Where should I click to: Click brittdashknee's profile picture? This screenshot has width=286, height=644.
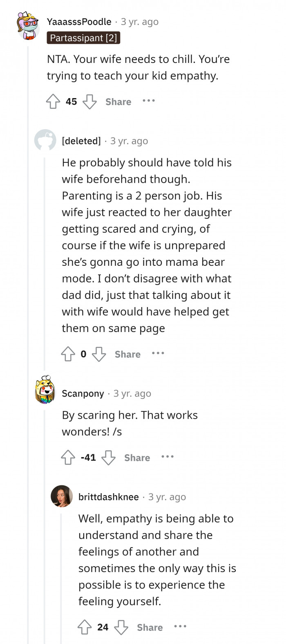pyautogui.click(x=62, y=496)
